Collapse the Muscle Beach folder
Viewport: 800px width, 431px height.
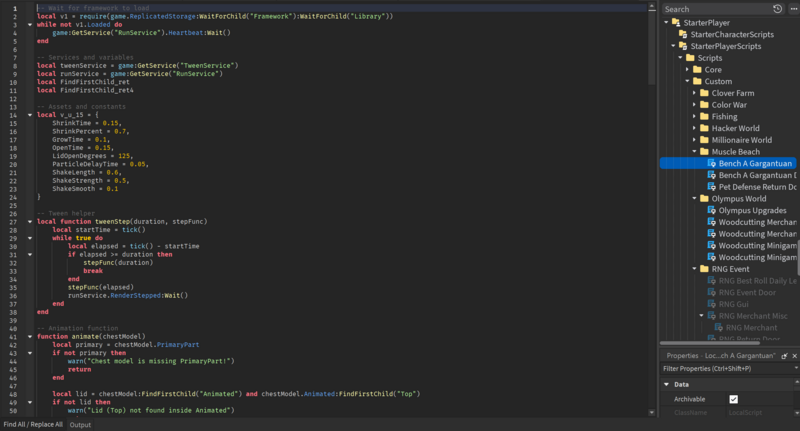(692, 152)
